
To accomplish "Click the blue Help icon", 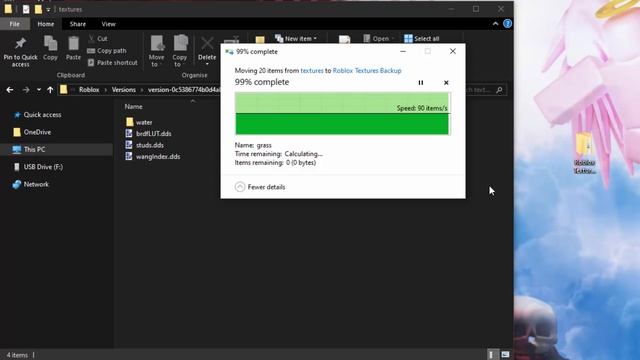I will coord(507,24).
